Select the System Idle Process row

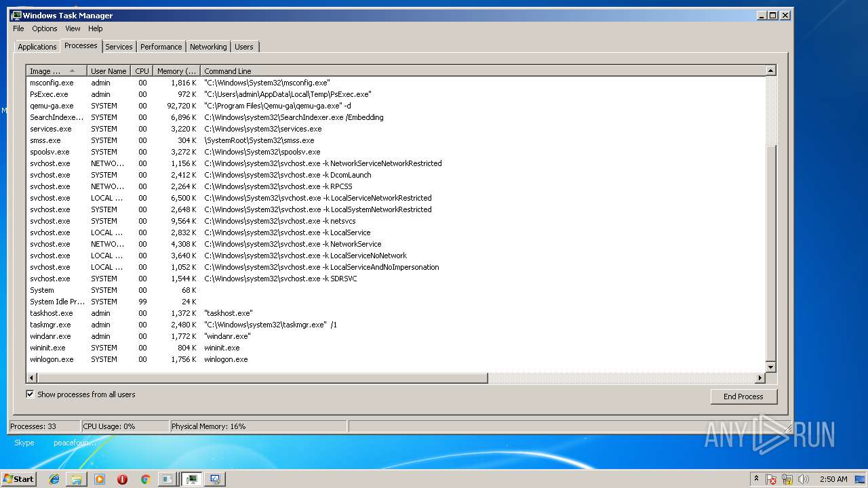pos(395,302)
